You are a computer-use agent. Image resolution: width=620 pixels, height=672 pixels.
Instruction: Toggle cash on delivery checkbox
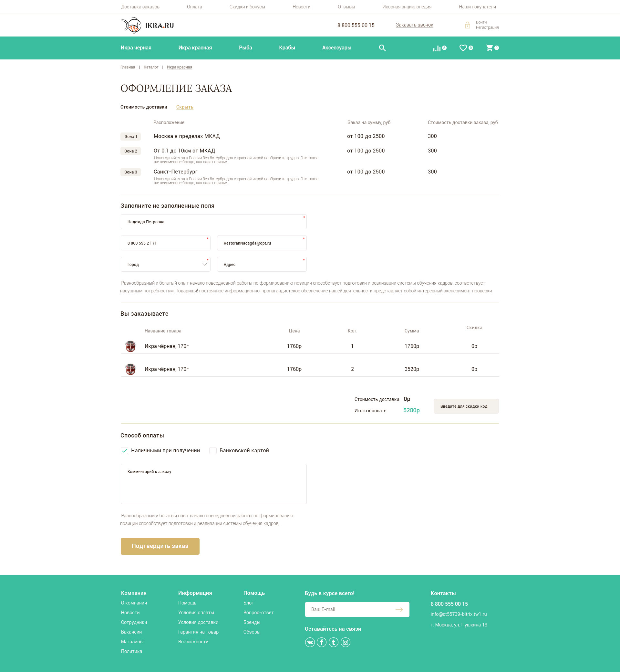tap(124, 450)
